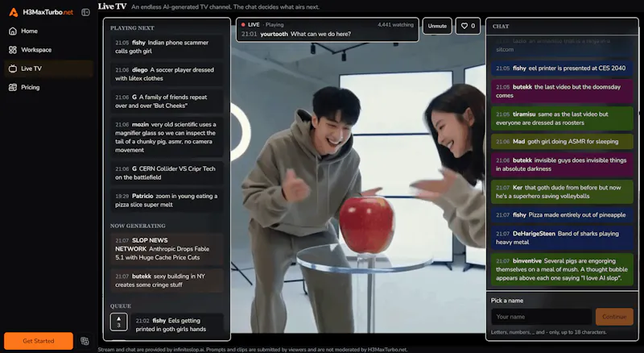Click the QUEUE section heading
The image size is (644, 353).
[x=121, y=306]
